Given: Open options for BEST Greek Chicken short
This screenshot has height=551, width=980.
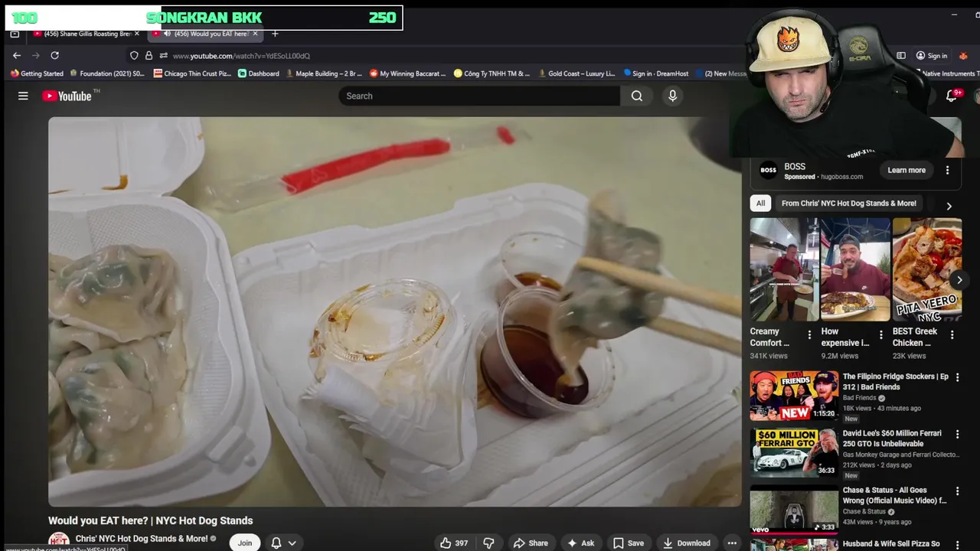Looking at the screenshot, I should pos(952,335).
